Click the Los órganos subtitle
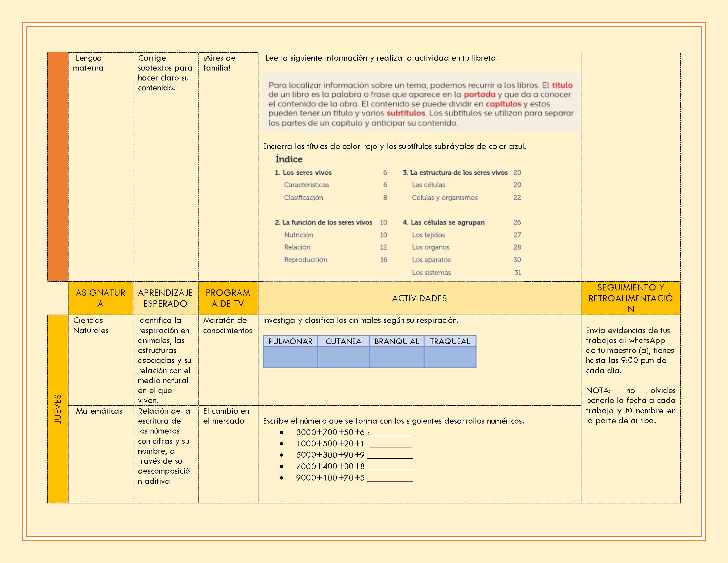The image size is (728, 563). tap(431, 247)
